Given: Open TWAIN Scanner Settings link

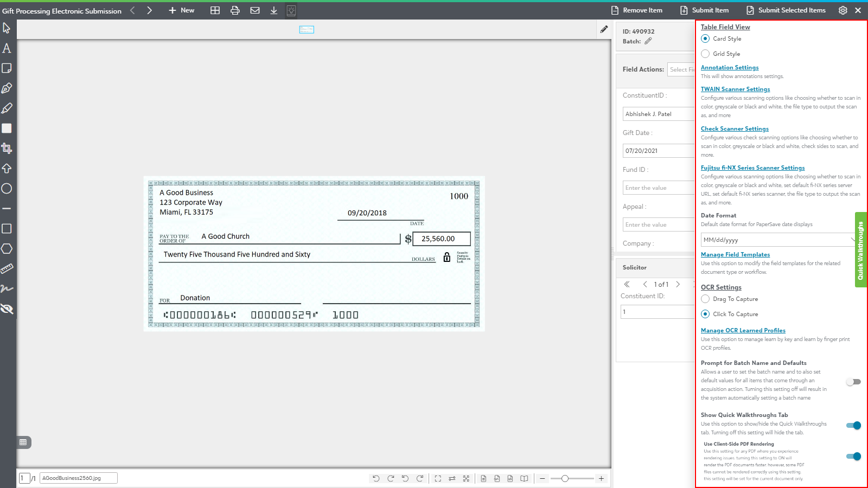Looking at the screenshot, I should tap(735, 89).
